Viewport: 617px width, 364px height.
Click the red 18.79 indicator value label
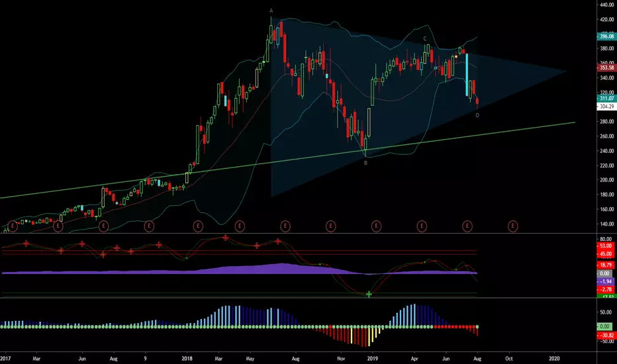point(606,265)
